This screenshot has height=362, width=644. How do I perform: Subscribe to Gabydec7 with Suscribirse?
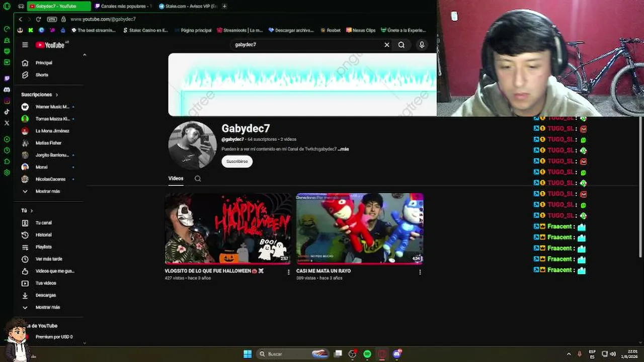237,161
